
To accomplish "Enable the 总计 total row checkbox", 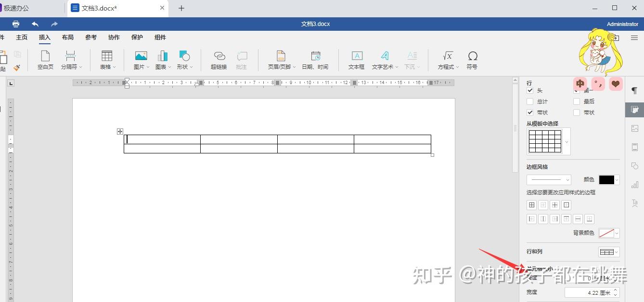I will [x=530, y=101].
